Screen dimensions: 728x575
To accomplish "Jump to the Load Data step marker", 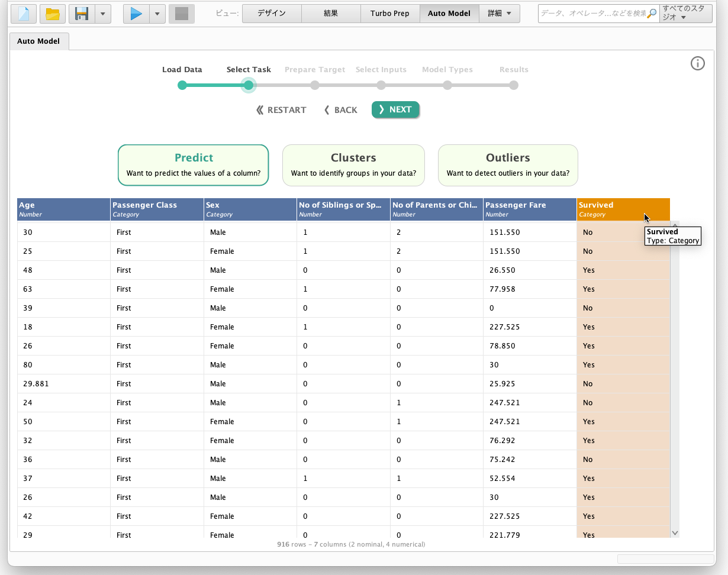I will [x=182, y=85].
